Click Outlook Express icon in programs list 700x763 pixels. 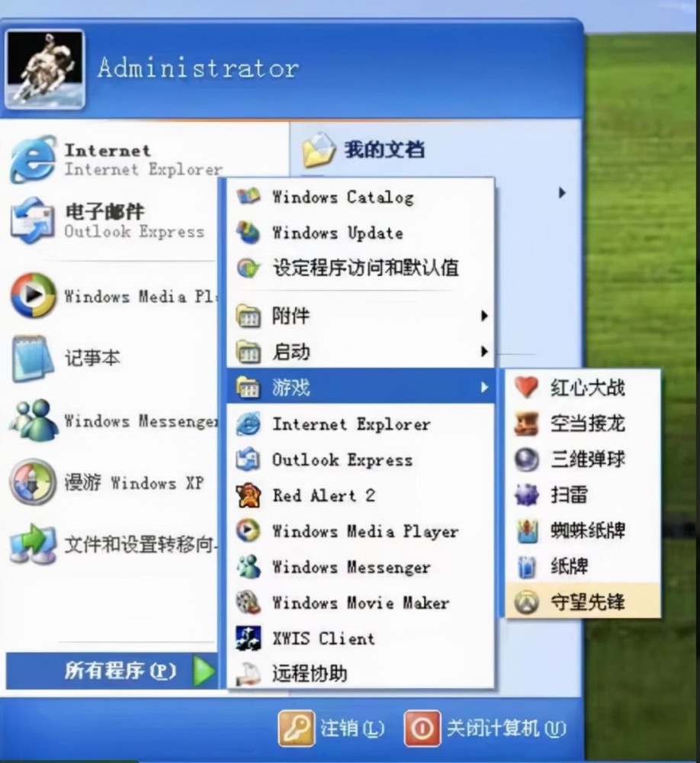pos(248,459)
